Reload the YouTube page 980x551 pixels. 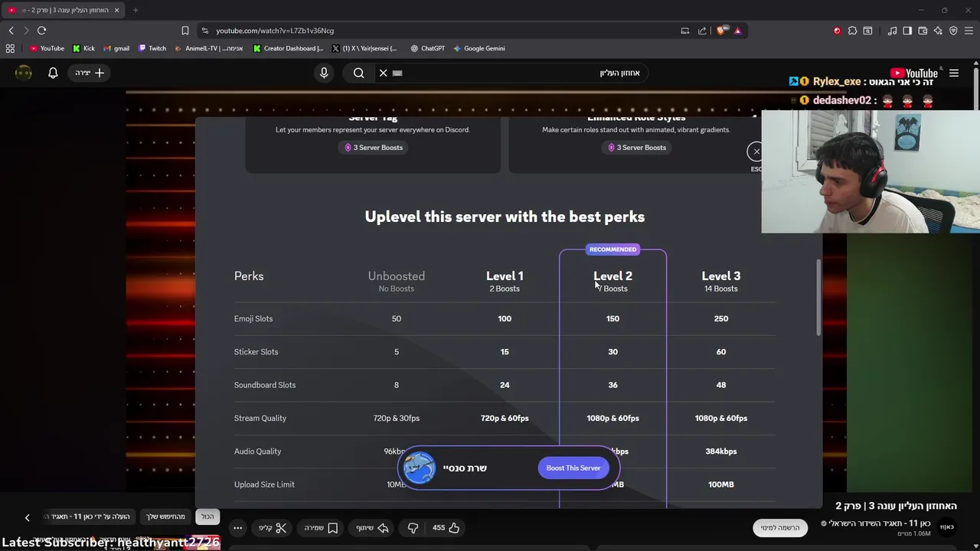point(41,31)
